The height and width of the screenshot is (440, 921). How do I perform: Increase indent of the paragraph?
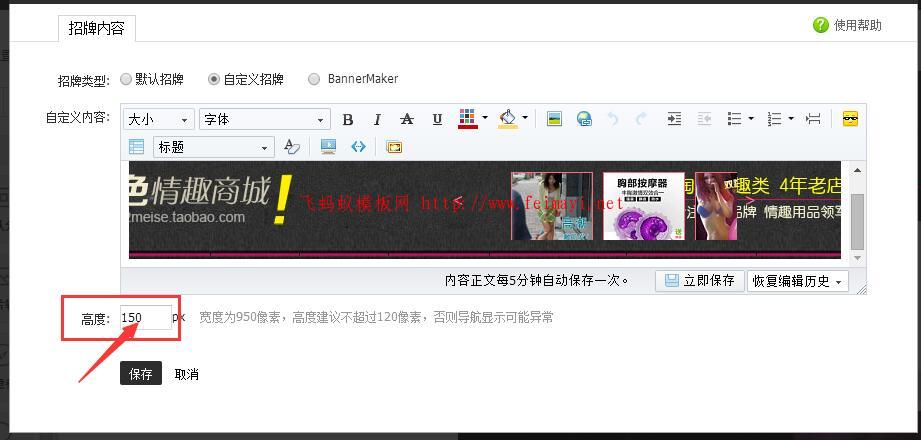(x=674, y=119)
